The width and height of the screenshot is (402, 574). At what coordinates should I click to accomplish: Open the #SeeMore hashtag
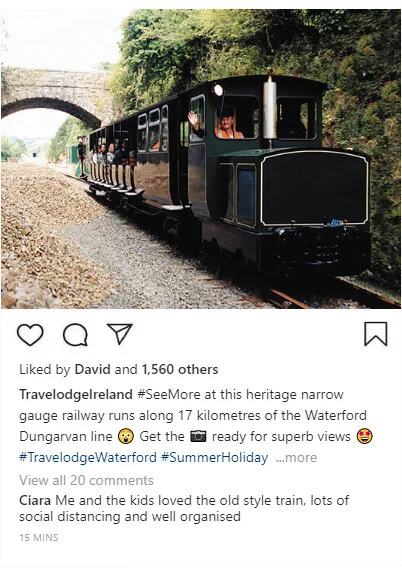169,394
